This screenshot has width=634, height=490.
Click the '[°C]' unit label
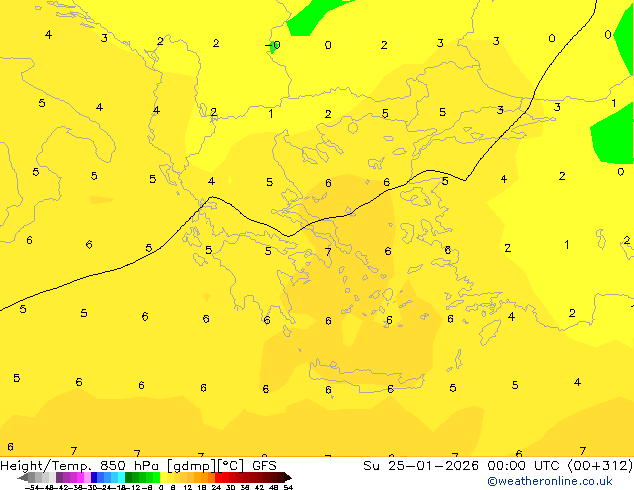[231, 466]
